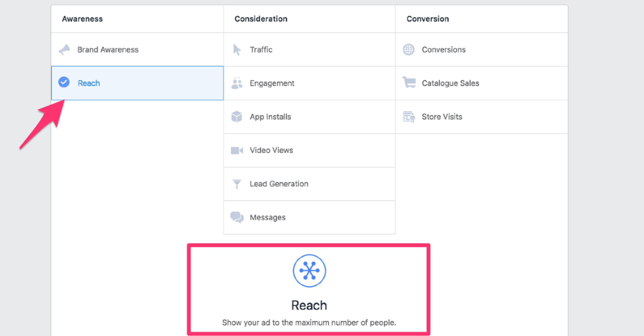Click the Conversion column header

tap(428, 19)
